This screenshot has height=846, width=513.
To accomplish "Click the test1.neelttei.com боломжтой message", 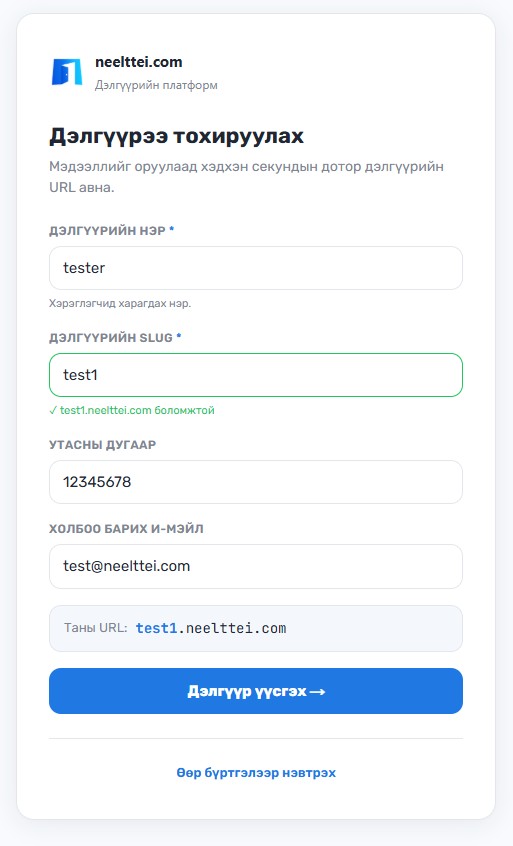I will point(137,411).
